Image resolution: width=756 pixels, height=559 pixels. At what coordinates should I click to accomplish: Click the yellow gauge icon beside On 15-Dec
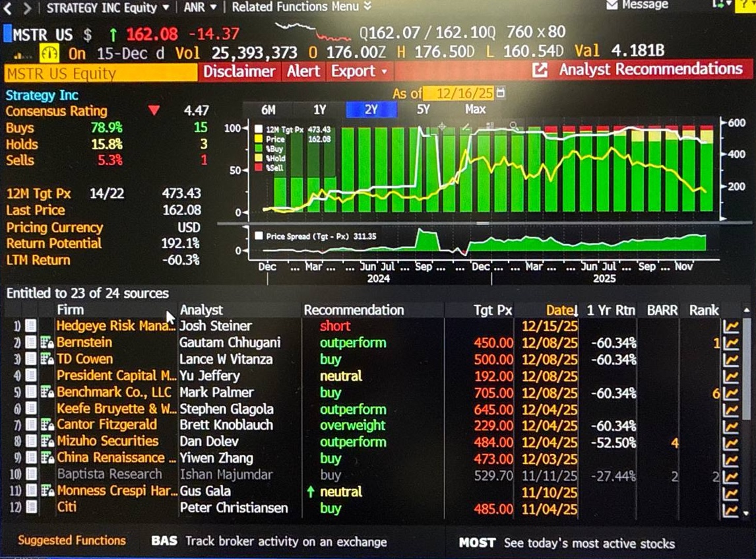pyautogui.click(x=49, y=53)
